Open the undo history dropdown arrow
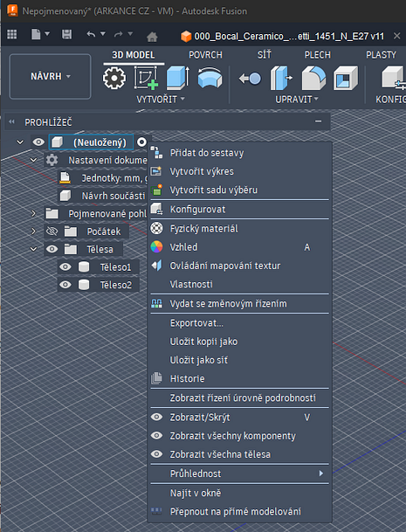This screenshot has width=406, height=532. tap(103, 33)
